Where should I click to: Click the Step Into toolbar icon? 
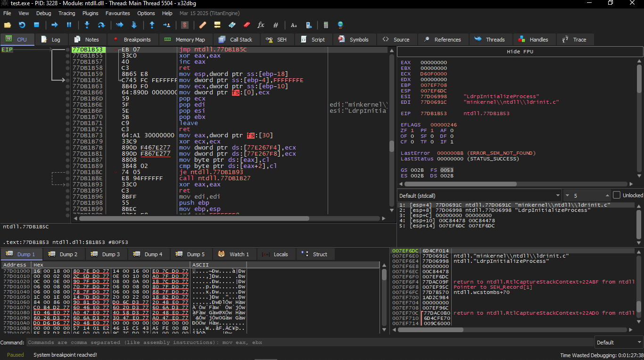pos(87,25)
